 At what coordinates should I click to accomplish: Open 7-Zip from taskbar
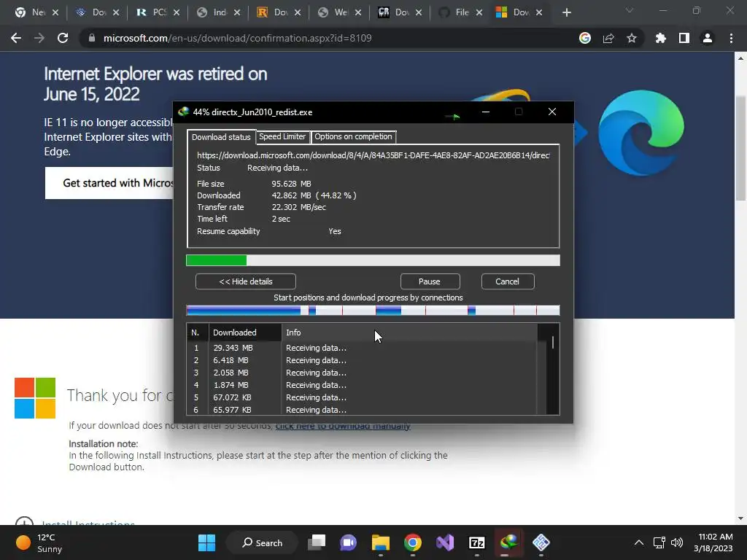[x=477, y=542]
